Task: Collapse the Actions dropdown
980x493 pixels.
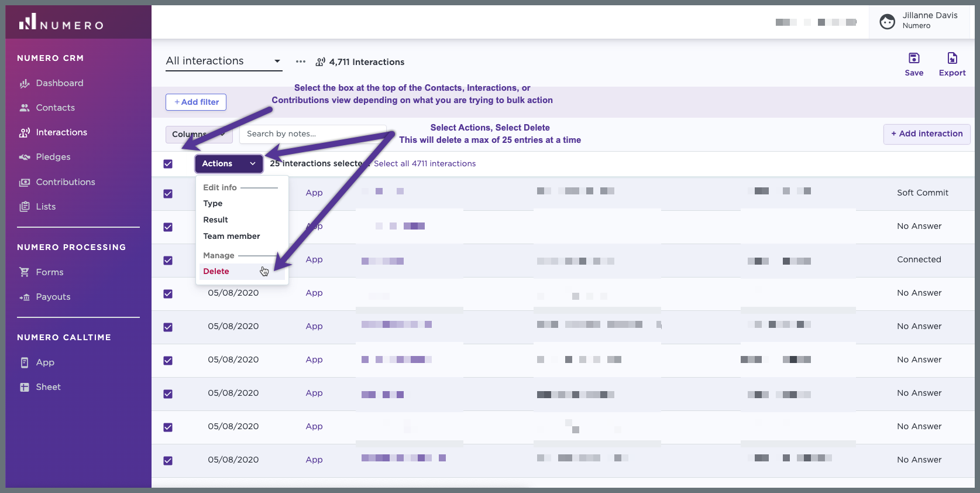Action: (x=229, y=163)
